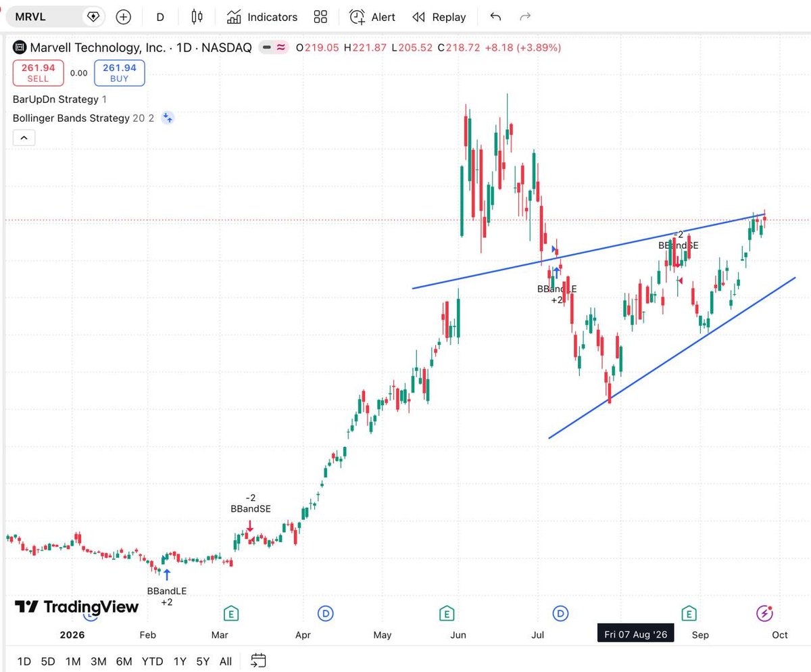Click dividend D marker in April
This screenshot has height=672, width=811.
pyautogui.click(x=326, y=614)
